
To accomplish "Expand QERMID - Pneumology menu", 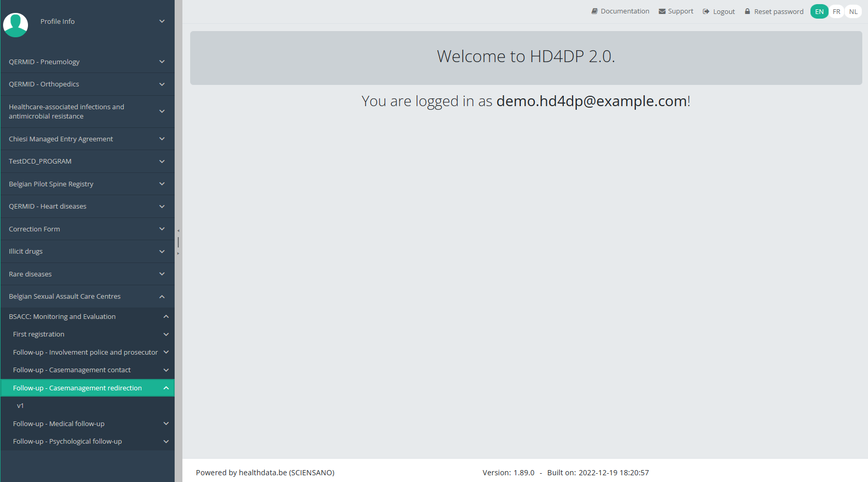I will tap(162, 62).
